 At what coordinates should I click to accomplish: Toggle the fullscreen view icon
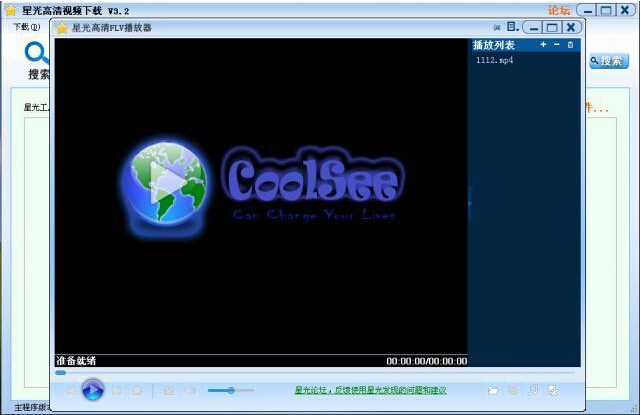[x=169, y=390]
